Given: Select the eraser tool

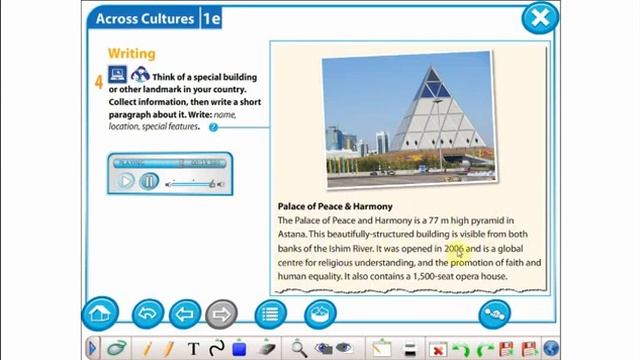Looking at the screenshot, I should [267, 348].
